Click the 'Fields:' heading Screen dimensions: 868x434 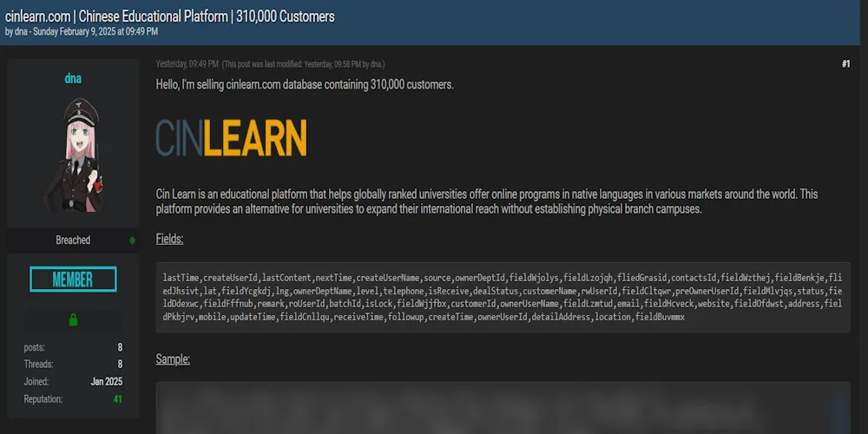coord(169,240)
